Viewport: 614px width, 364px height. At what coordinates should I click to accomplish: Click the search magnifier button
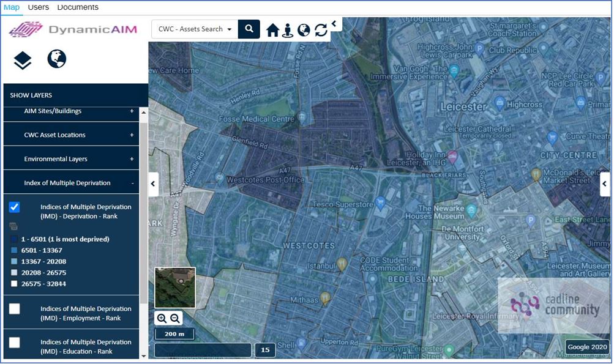249,29
